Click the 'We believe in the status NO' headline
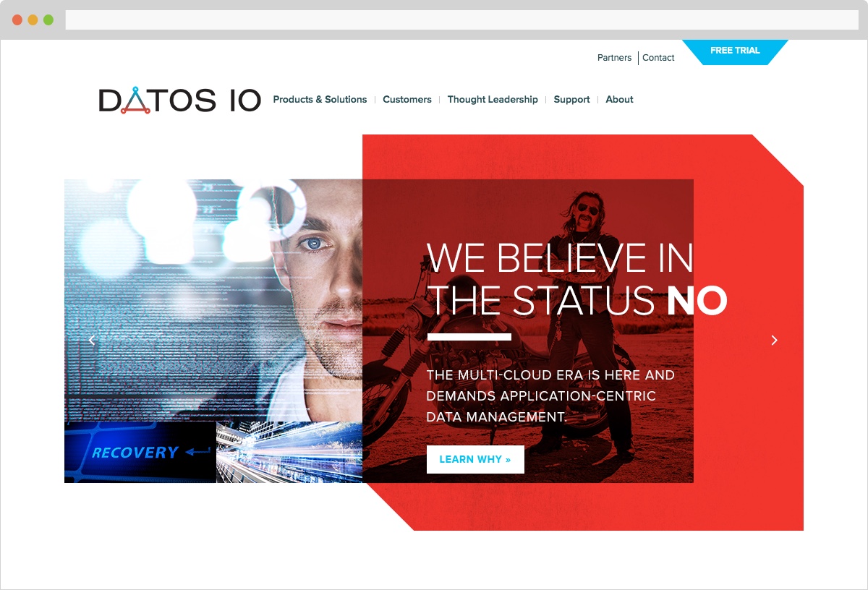The image size is (868, 590). pos(576,279)
